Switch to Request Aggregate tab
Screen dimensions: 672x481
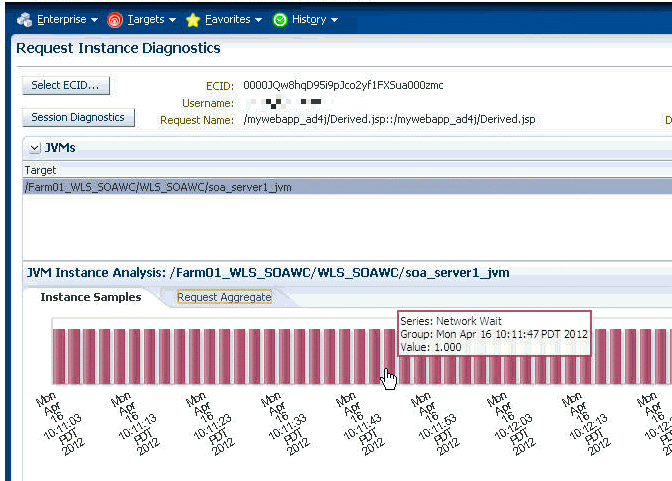(x=224, y=297)
